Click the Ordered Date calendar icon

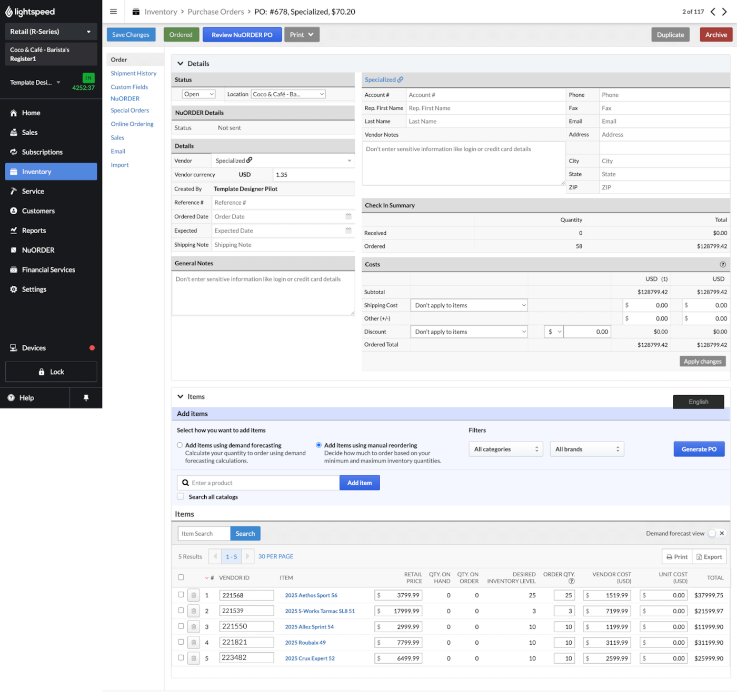[348, 216]
